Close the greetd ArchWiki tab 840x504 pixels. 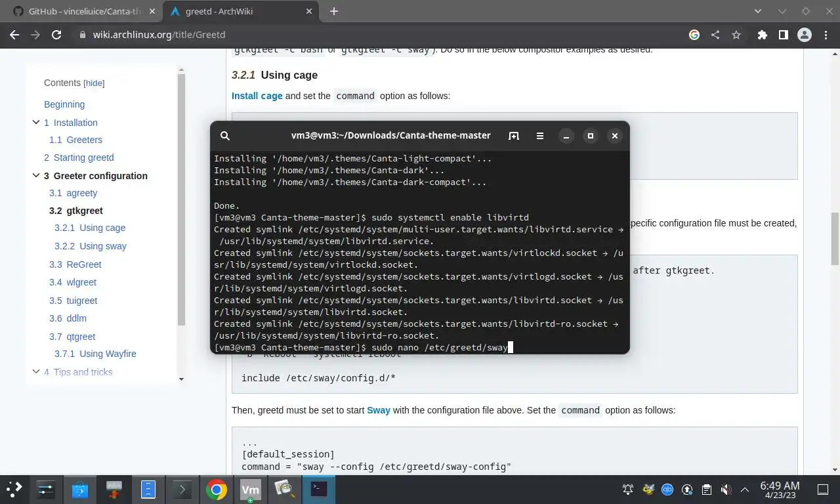click(308, 11)
